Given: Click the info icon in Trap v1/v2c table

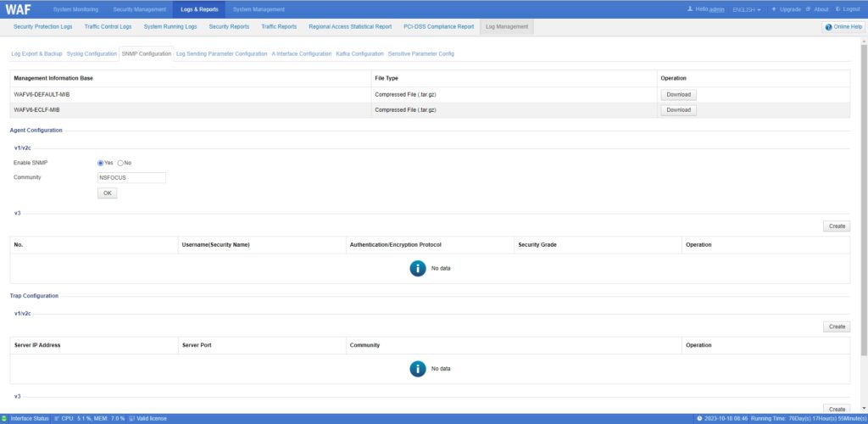Looking at the screenshot, I should (418, 369).
